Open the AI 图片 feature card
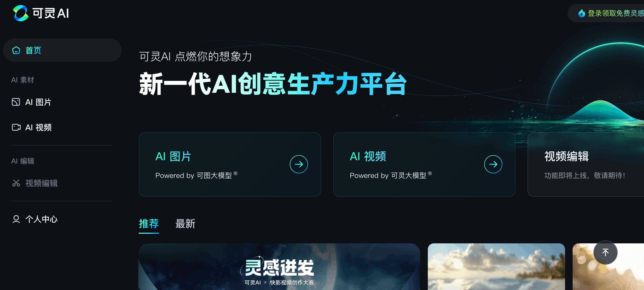644x290 pixels. pyautogui.click(x=230, y=165)
